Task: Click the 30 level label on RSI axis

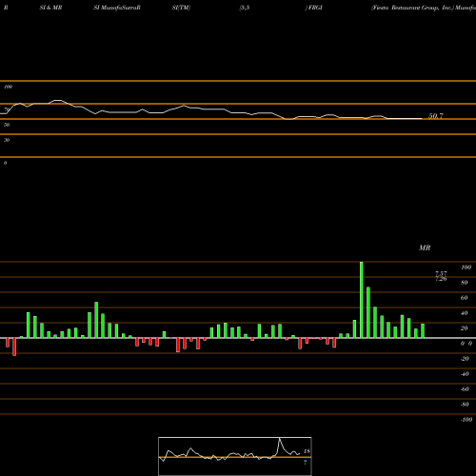Action: 7,140
